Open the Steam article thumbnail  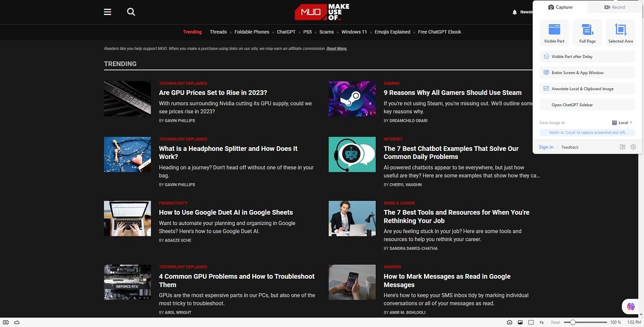(x=352, y=99)
